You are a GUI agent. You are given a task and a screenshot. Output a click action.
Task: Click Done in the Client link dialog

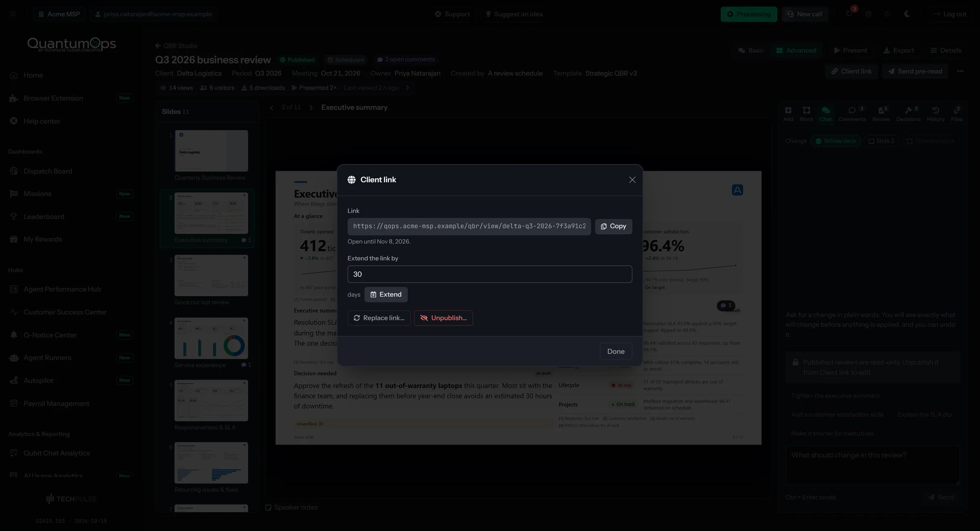616,351
